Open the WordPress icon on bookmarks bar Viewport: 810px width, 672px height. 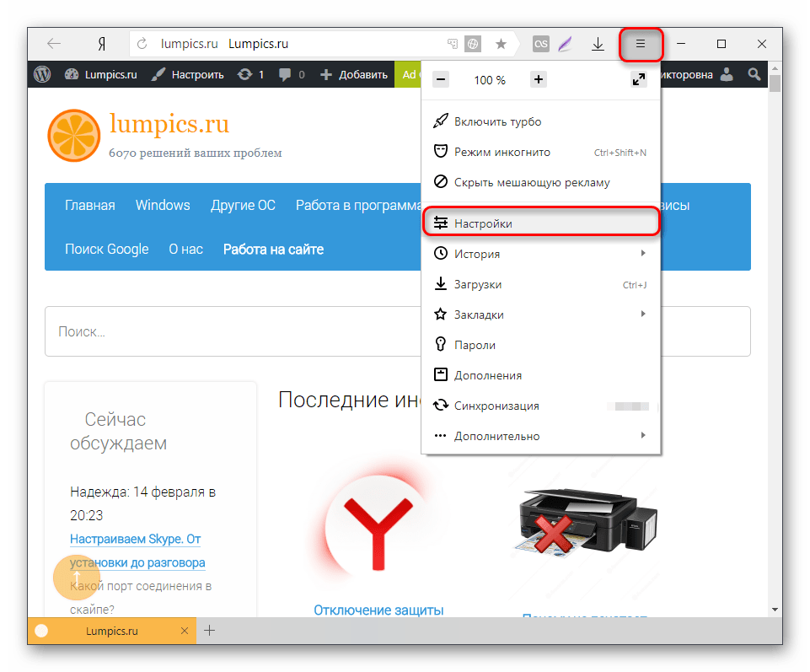click(x=42, y=74)
